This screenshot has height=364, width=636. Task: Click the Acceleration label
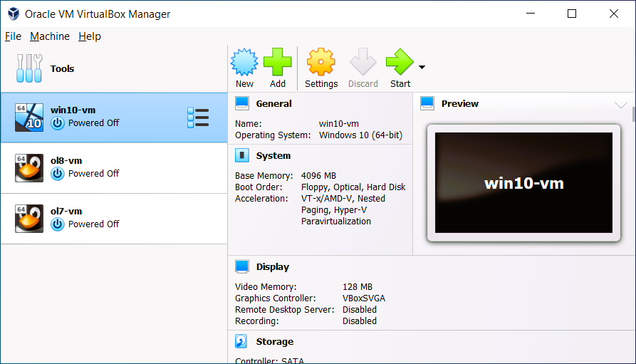coord(261,199)
